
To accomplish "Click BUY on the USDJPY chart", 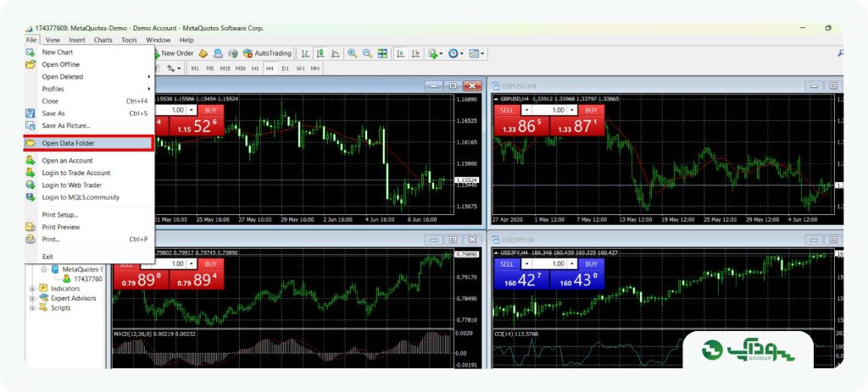I will pyautogui.click(x=591, y=264).
